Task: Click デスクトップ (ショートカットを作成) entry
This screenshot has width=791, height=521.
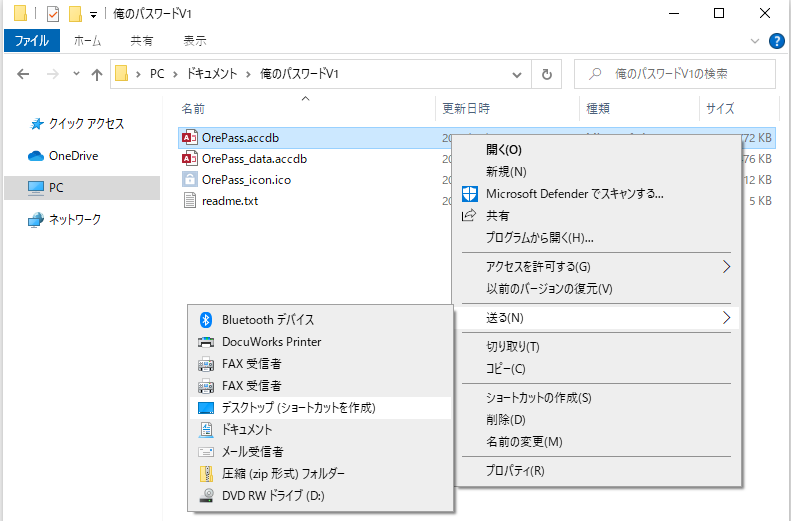Action: click(298, 408)
